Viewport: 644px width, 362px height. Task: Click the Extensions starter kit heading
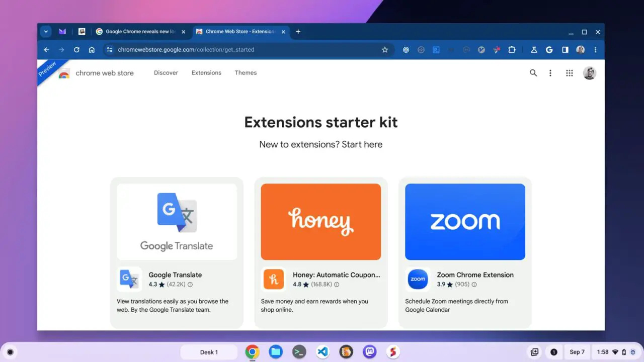(321, 122)
